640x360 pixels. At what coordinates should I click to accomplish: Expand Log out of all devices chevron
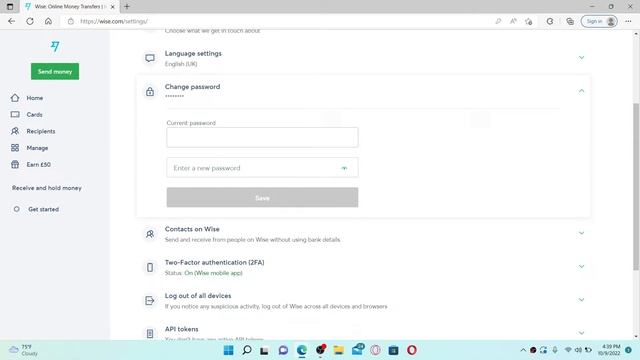pyautogui.click(x=582, y=300)
